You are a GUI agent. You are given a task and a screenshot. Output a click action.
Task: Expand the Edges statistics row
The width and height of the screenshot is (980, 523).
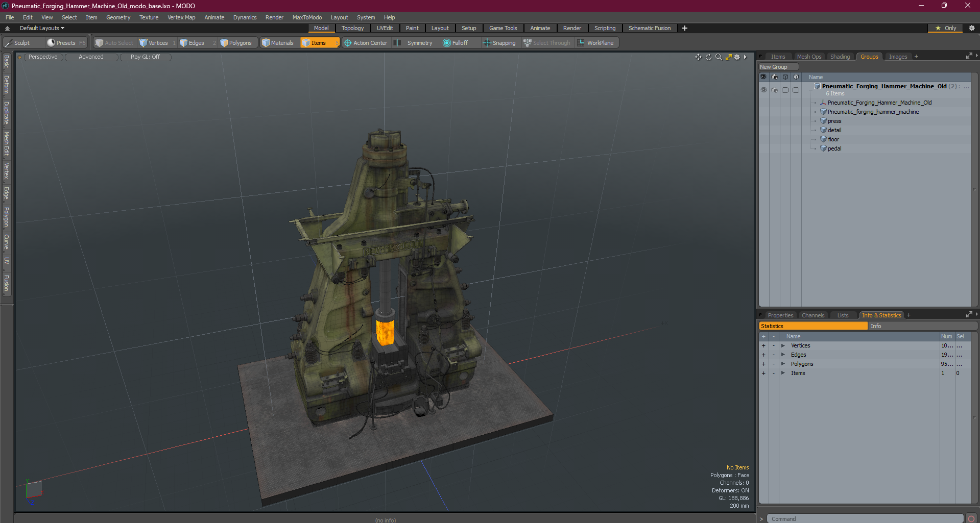tap(783, 355)
